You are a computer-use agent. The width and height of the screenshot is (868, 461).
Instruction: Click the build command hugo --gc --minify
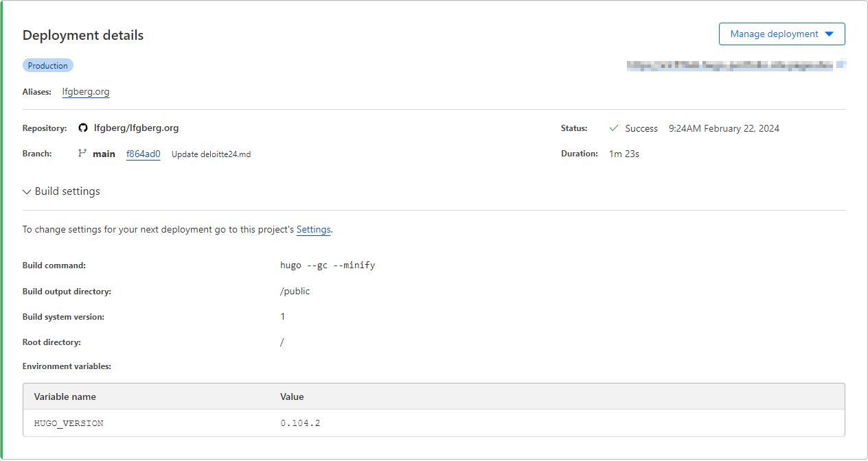click(x=328, y=265)
